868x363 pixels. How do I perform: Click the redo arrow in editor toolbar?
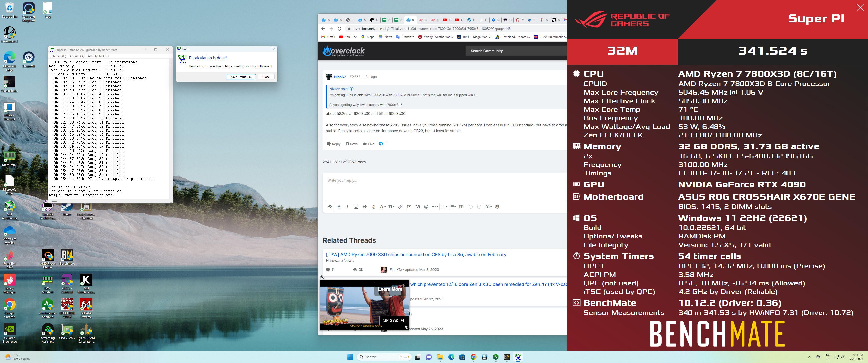pos(479,207)
